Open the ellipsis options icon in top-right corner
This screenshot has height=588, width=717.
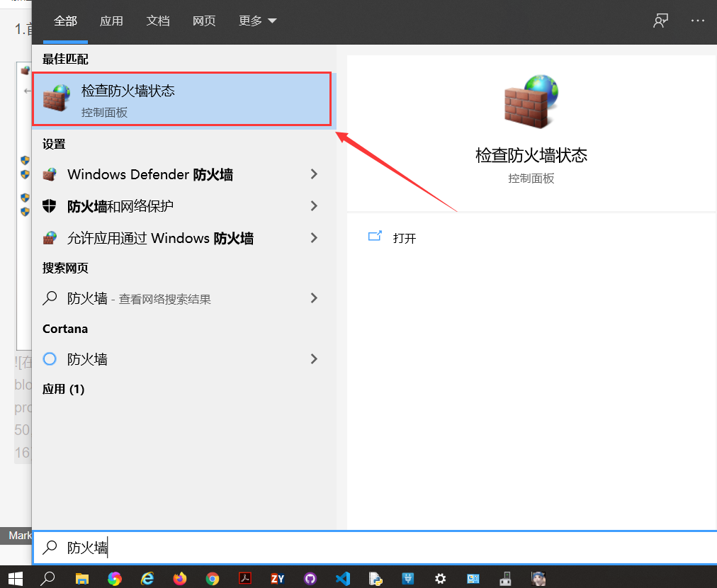[698, 21]
